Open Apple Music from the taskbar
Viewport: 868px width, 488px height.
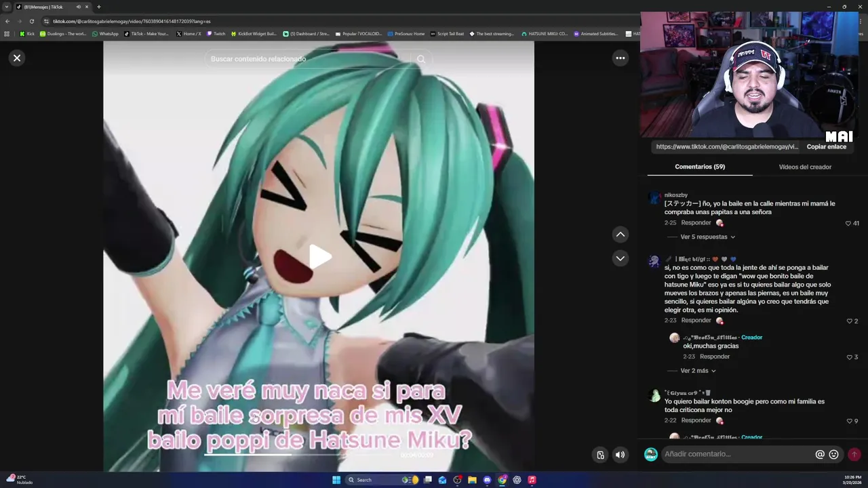coord(532,480)
